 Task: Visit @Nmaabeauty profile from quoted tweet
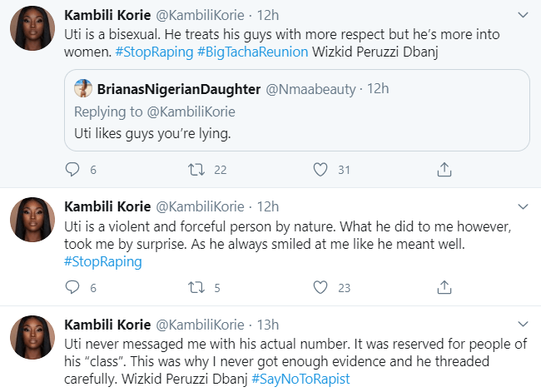tap(312, 88)
